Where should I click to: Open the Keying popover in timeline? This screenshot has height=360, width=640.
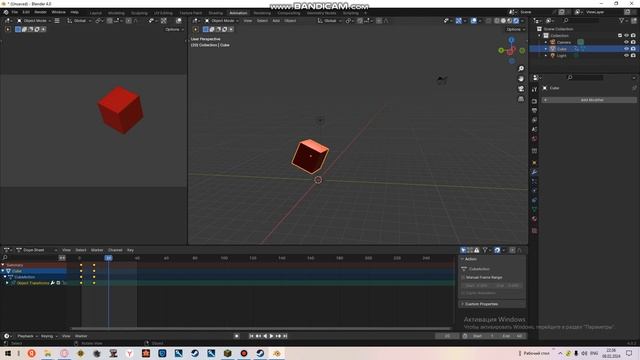coord(49,336)
